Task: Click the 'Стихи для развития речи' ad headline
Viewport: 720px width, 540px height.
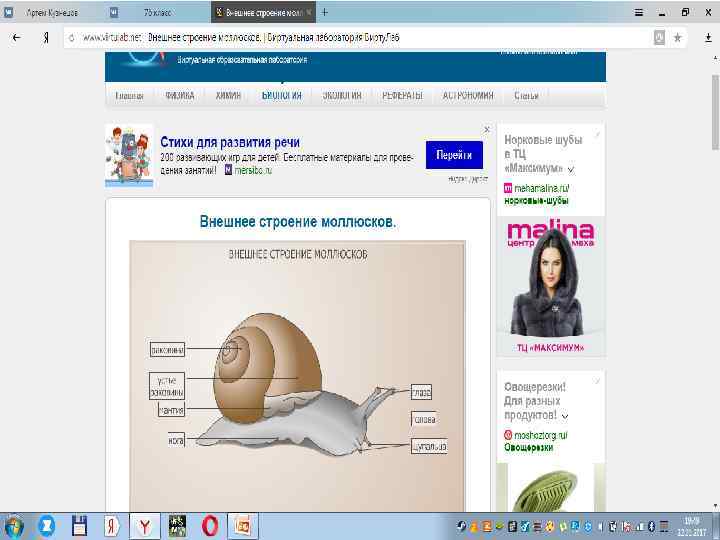Action: click(x=230, y=142)
